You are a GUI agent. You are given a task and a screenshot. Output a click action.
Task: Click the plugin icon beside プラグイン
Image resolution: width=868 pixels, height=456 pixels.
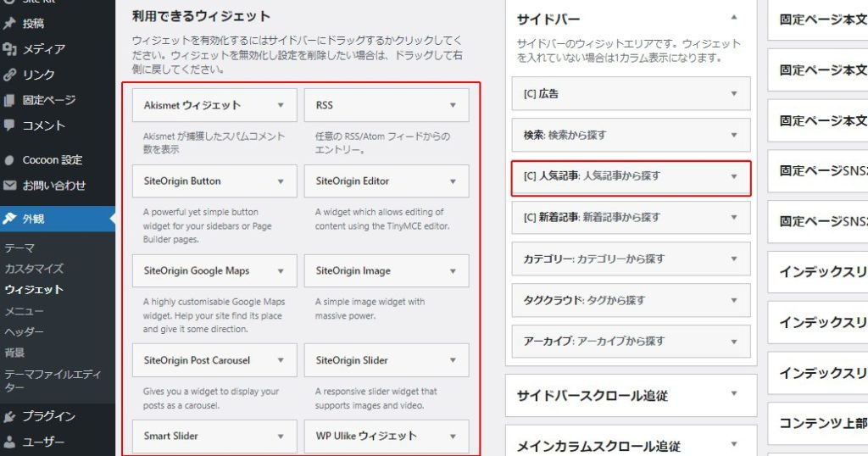tap(9, 416)
